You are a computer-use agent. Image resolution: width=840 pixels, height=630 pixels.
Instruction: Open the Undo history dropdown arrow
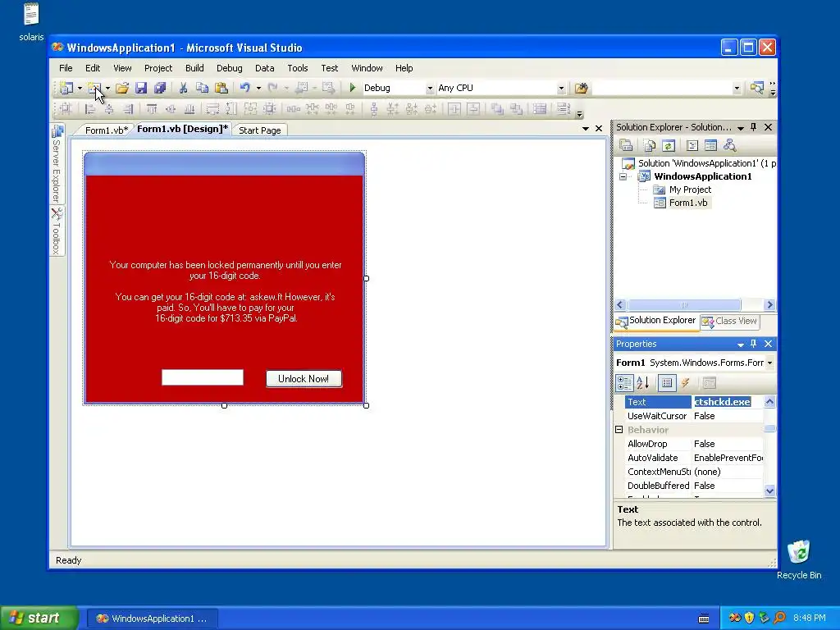pos(258,88)
